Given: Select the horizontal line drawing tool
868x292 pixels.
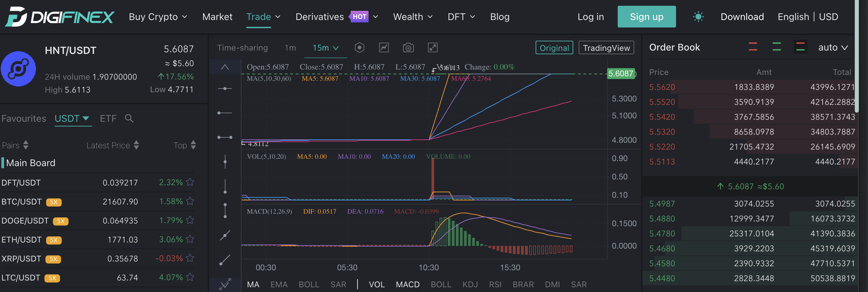Looking at the screenshot, I should coord(225,89).
